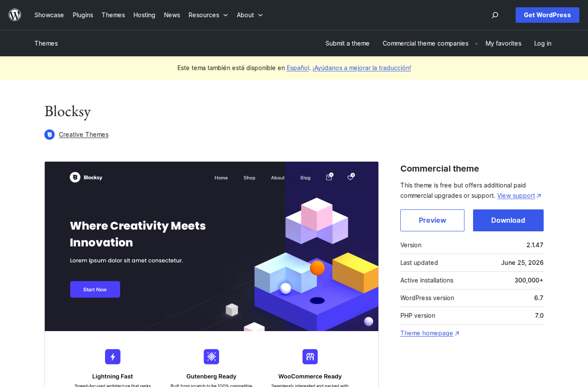Expand the Resources dropdown menu
588x387 pixels.
click(208, 15)
